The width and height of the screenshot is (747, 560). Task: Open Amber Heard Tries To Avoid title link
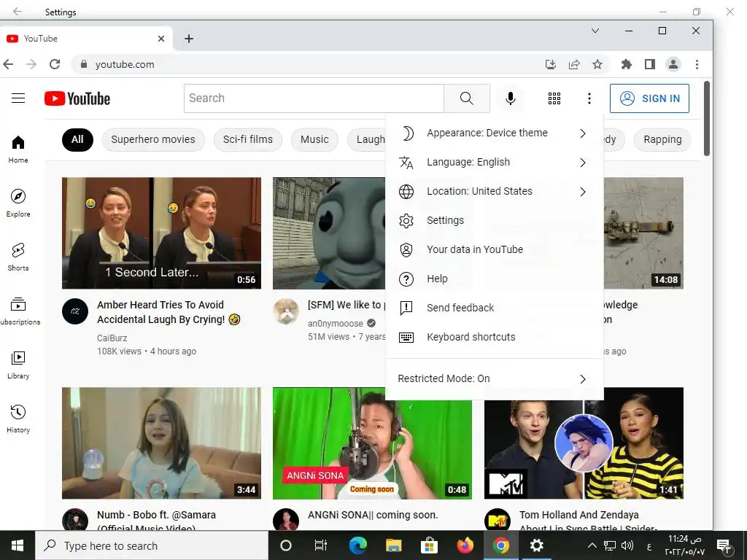click(169, 312)
